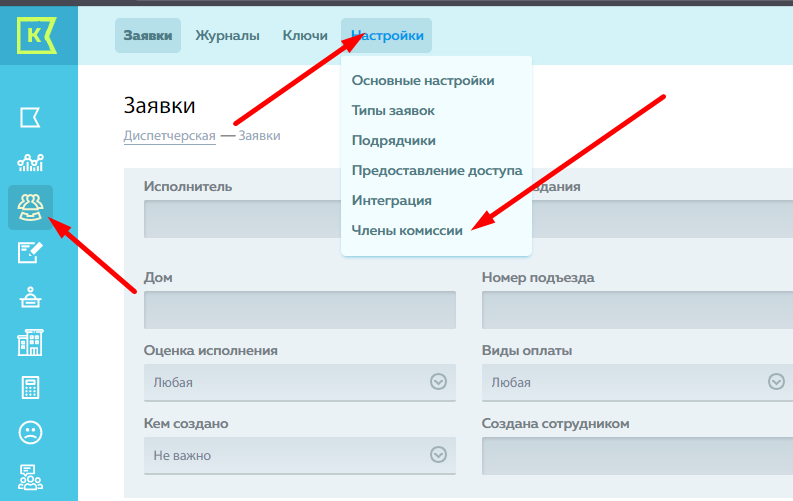Choose Основные настройки menu item
This screenshot has width=793, height=501.
(422, 80)
